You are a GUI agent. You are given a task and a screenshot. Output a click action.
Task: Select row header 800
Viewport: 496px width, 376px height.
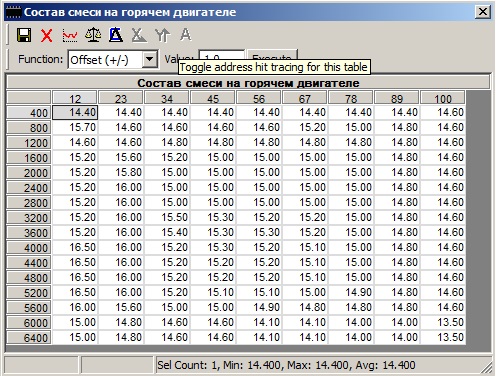point(29,128)
